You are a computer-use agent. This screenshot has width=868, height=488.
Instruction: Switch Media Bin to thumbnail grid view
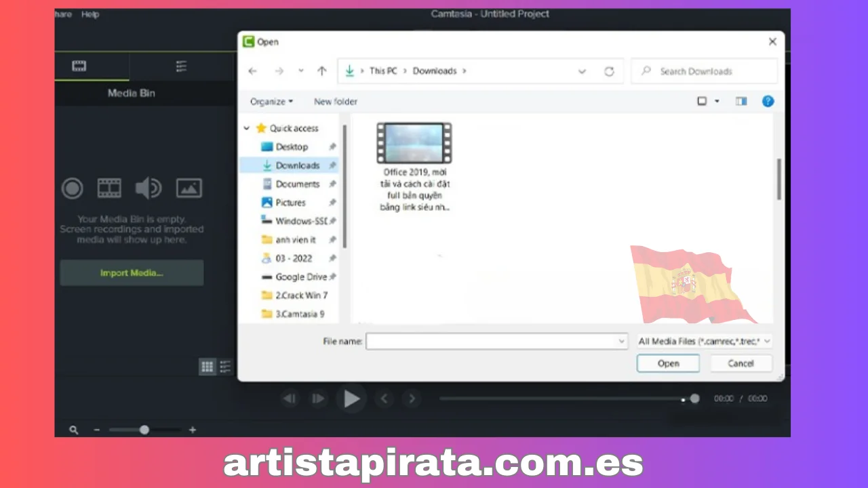coord(208,367)
